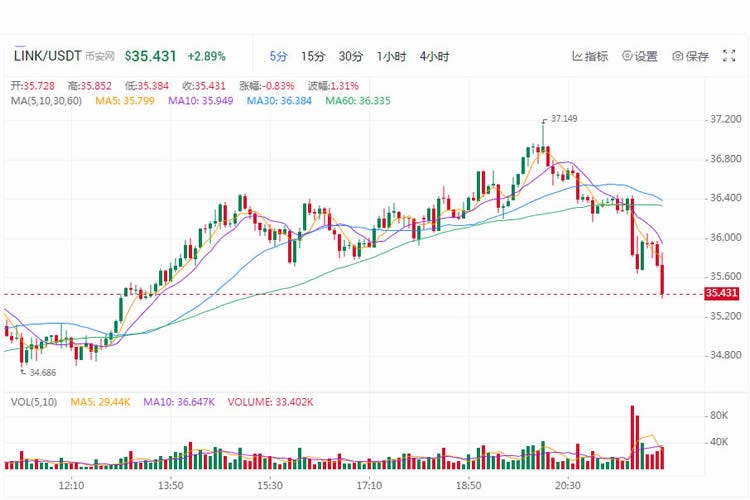The image size is (750, 500).
Task: Click the tallest red volume bar
Action: tap(632, 437)
